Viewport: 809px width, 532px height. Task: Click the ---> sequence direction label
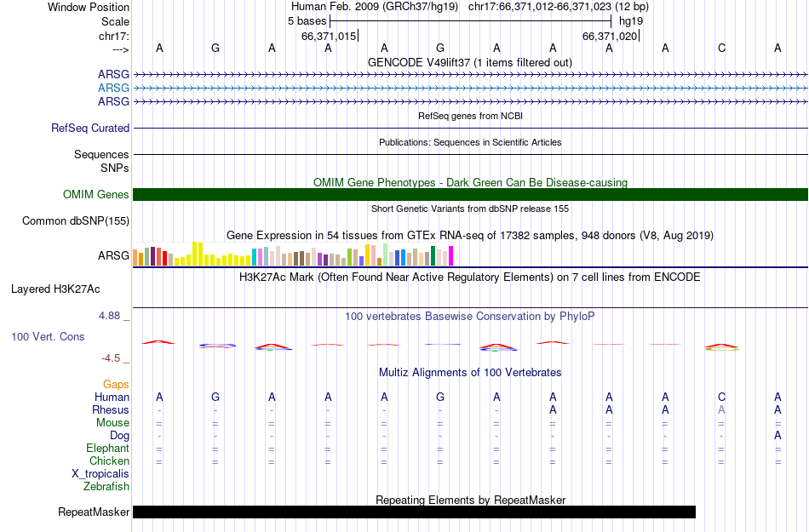click(120, 49)
